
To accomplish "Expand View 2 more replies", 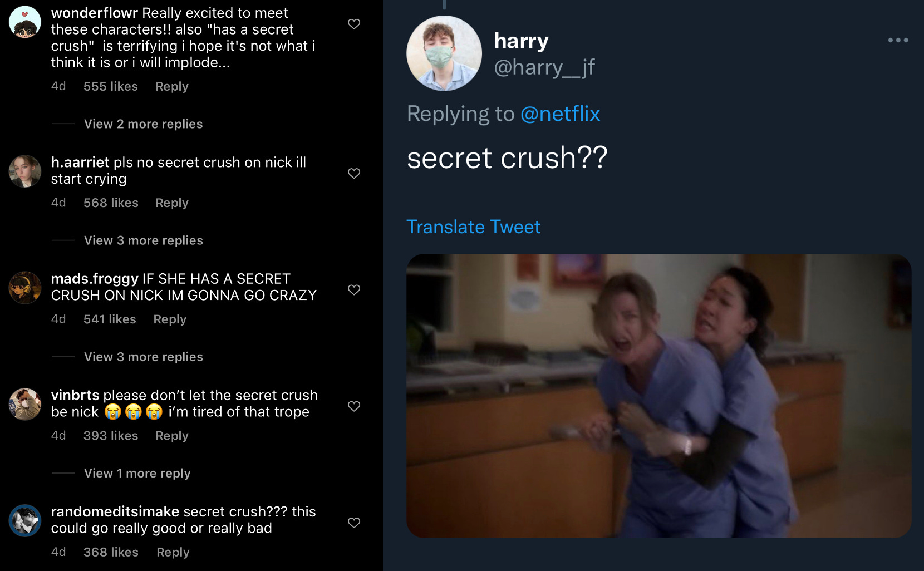I will pyautogui.click(x=143, y=124).
